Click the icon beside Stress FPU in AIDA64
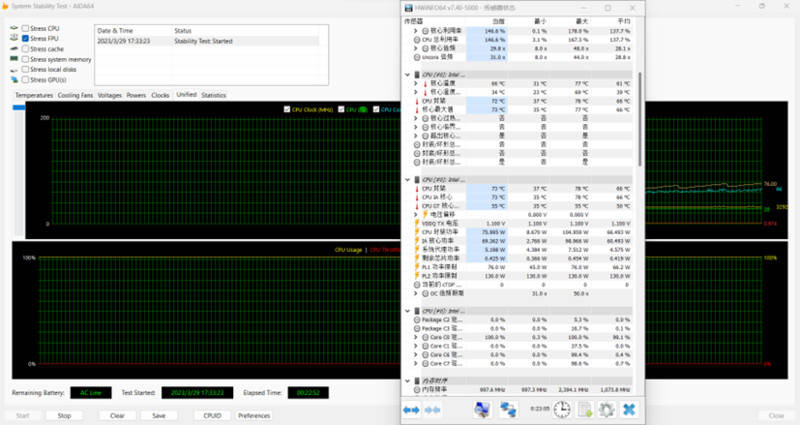800x425 pixels. pyautogui.click(x=14, y=38)
